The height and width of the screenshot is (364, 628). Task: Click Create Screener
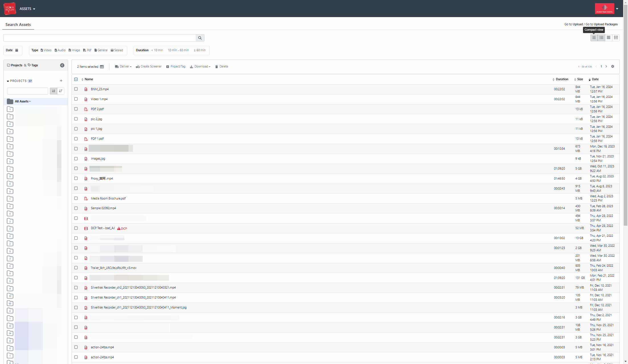(149, 67)
